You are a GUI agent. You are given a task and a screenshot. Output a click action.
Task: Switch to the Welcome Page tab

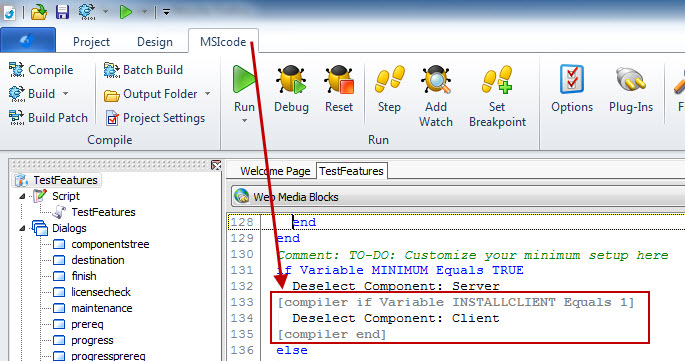pyautogui.click(x=275, y=171)
